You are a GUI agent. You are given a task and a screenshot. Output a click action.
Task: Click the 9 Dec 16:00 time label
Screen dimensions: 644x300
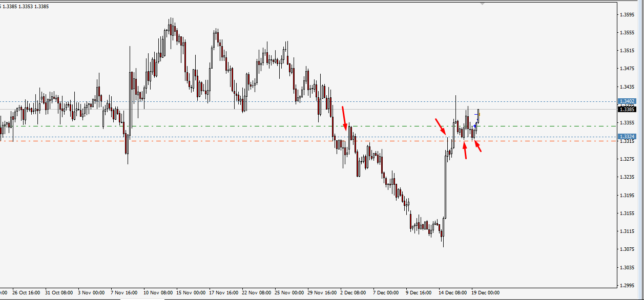point(419,293)
